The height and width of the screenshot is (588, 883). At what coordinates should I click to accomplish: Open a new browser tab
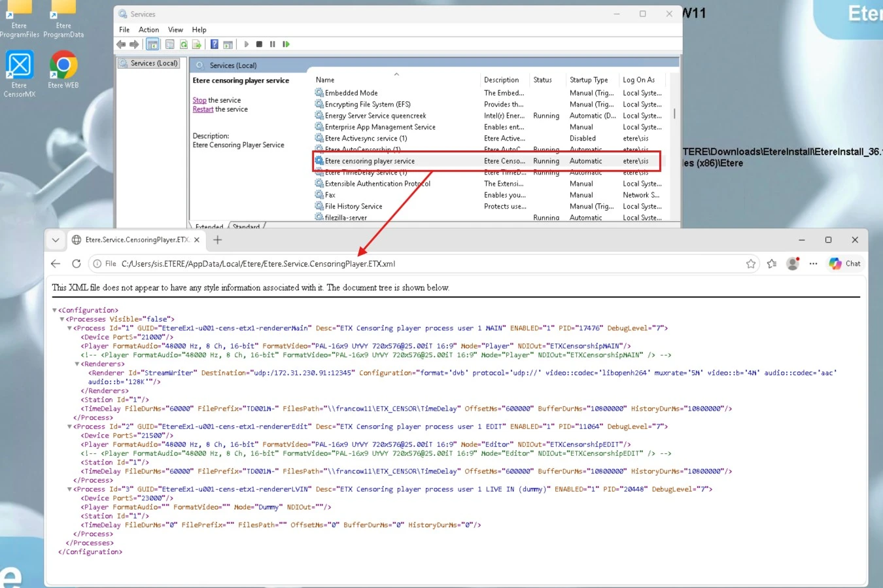tap(218, 240)
